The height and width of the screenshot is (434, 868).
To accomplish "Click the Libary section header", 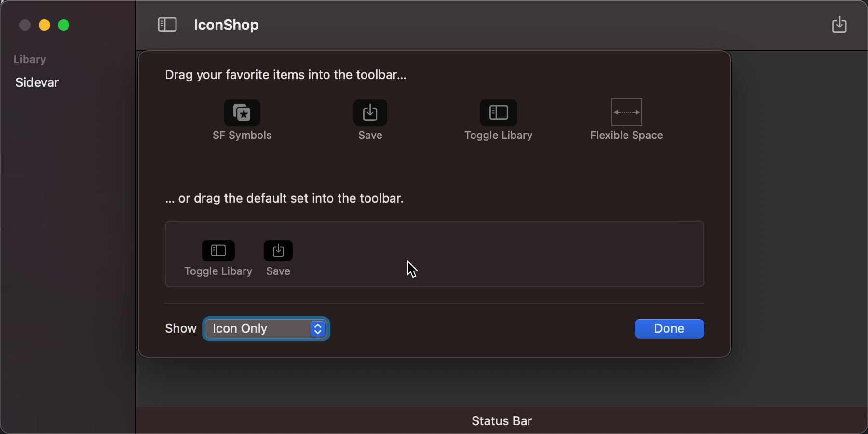I will (30, 59).
